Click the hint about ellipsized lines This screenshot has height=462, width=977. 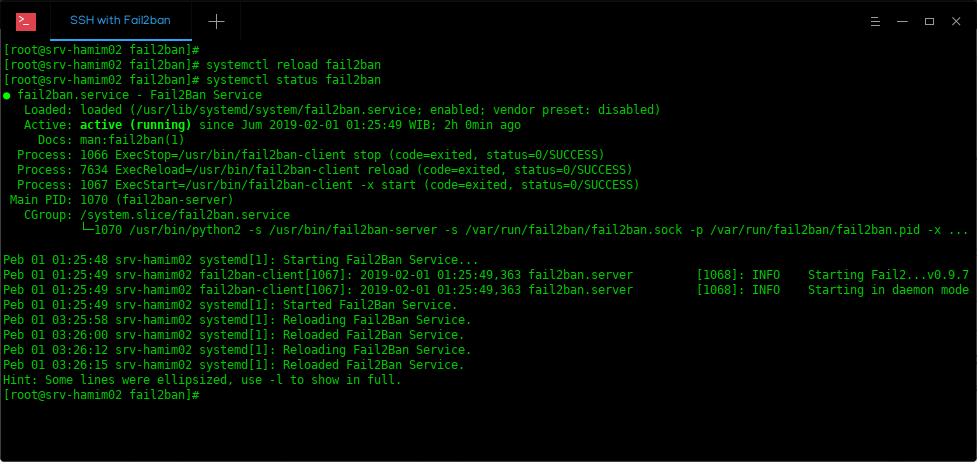[203, 380]
